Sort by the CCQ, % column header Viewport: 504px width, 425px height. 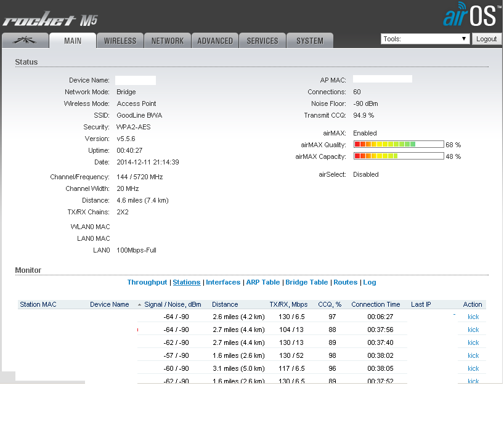330,304
